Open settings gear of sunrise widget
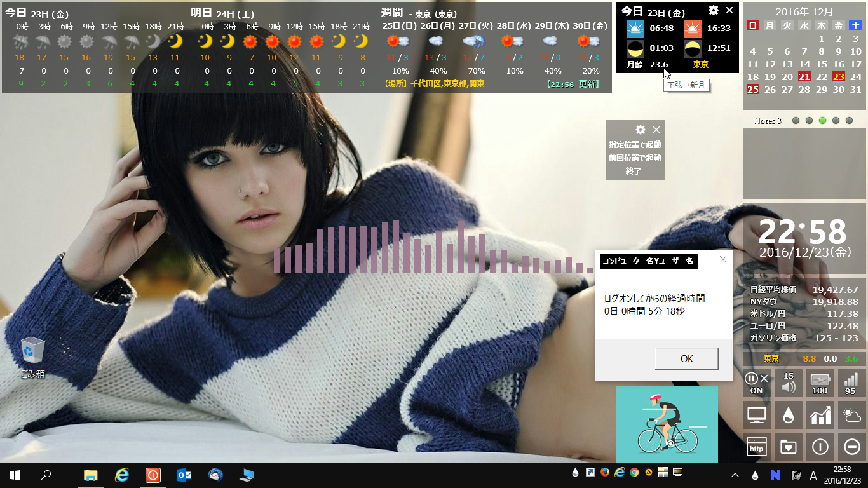 pyautogui.click(x=714, y=10)
